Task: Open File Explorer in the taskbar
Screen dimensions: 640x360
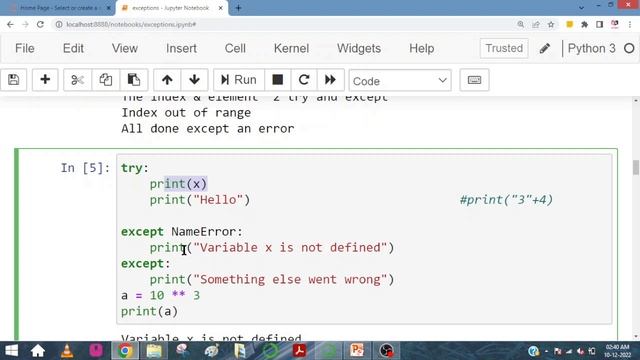Action: pos(154,351)
